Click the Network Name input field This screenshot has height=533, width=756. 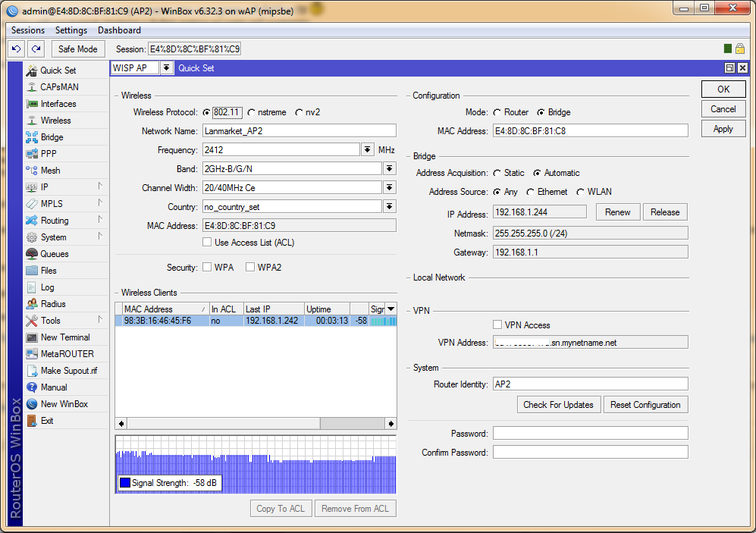(x=299, y=130)
